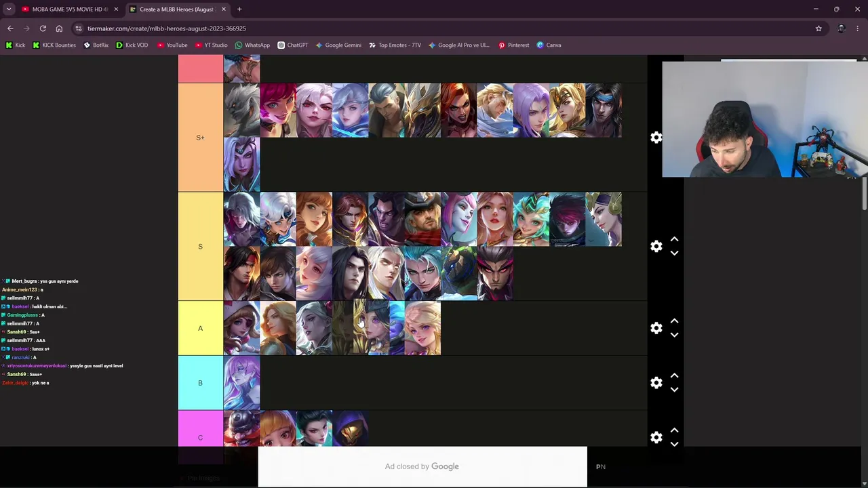This screenshot has height=488, width=868.
Task: Reload the TierMaker page
Action: click(x=43, y=28)
